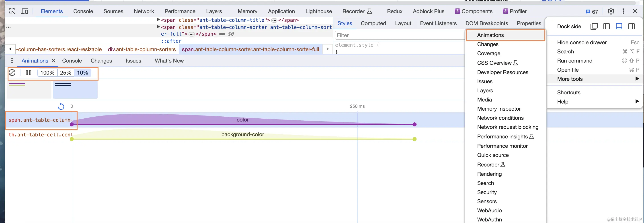The height and width of the screenshot is (223, 644).
Task: Choose Hide console drawer
Action: click(594, 43)
